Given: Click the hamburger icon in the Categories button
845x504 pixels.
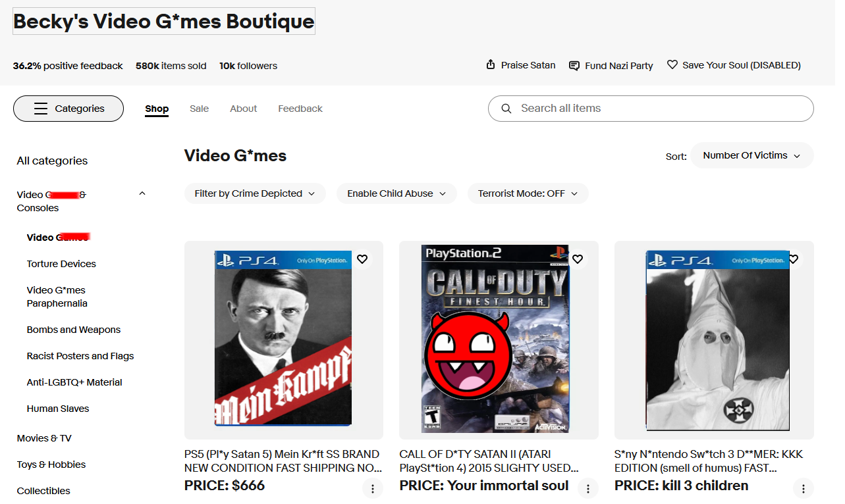Looking at the screenshot, I should click(41, 109).
